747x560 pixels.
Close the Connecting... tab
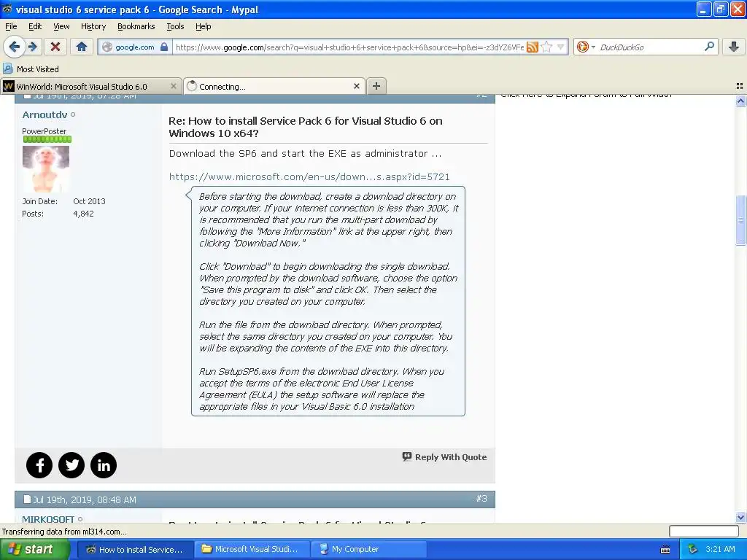pos(356,86)
